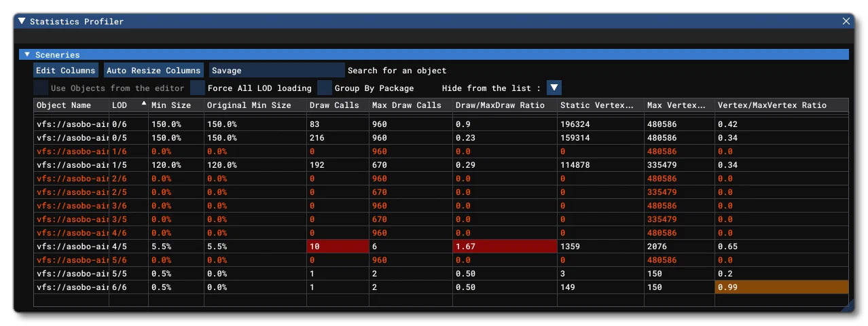Click Static Vertex value 159314
The width and height of the screenshot is (868, 326).
(x=574, y=138)
